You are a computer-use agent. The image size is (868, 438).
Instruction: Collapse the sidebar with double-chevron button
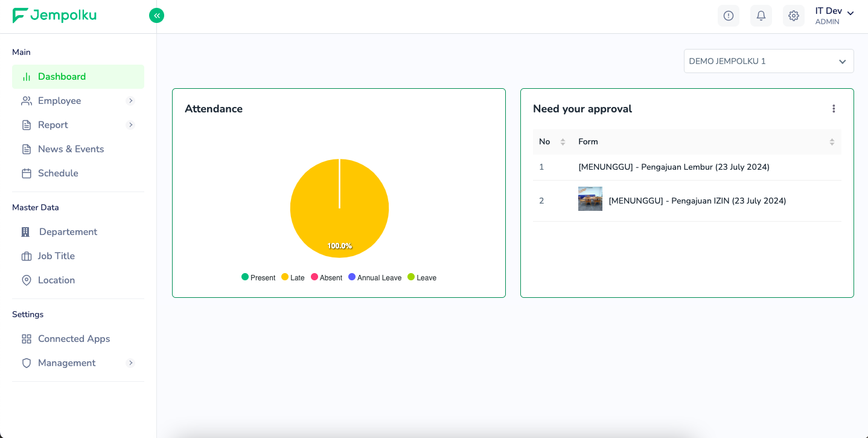click(156, 16)
